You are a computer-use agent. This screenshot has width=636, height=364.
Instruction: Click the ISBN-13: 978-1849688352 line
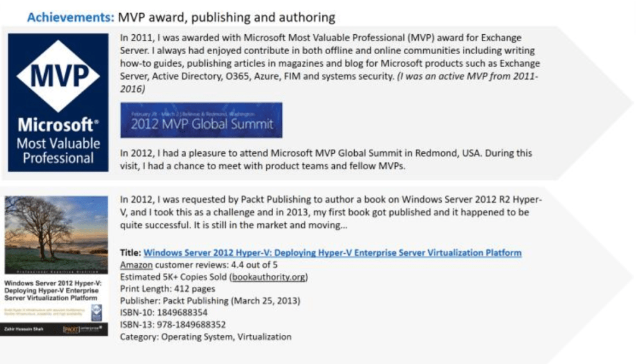coord(172,324)
